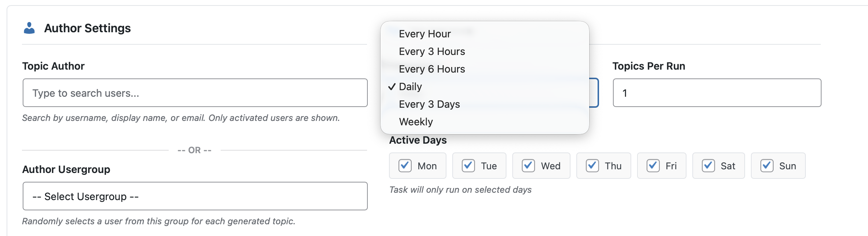Toggle the Mon active day checkbox
This screenshot has height=236, width=868.
pyautogui.click(x=405, y=166)
